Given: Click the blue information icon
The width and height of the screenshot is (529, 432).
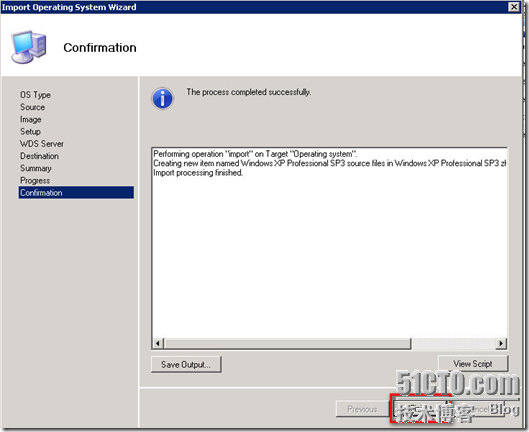Looking at the screenshot, I should [x=163, y=99].
